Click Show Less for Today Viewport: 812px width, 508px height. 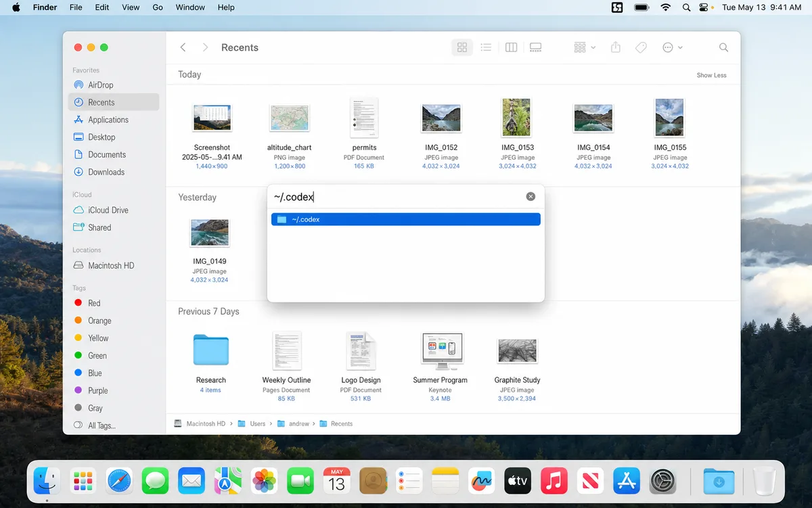coord(711,75)
